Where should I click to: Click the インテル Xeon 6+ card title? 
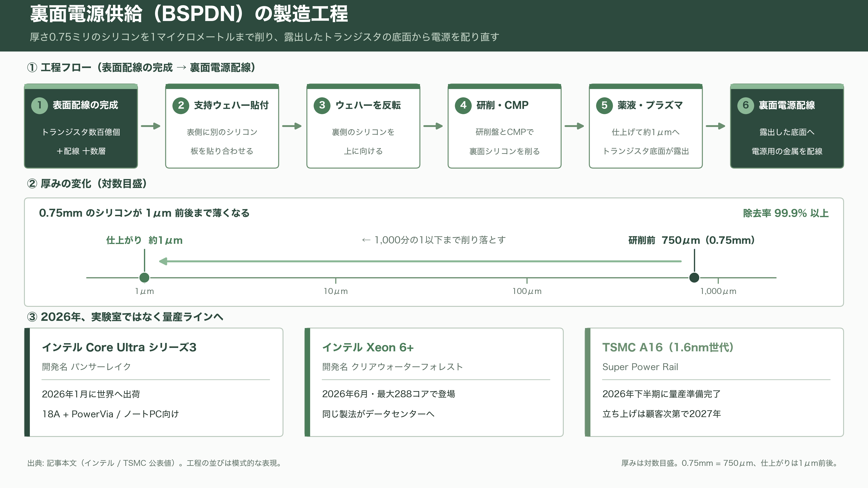coord(368,347)
